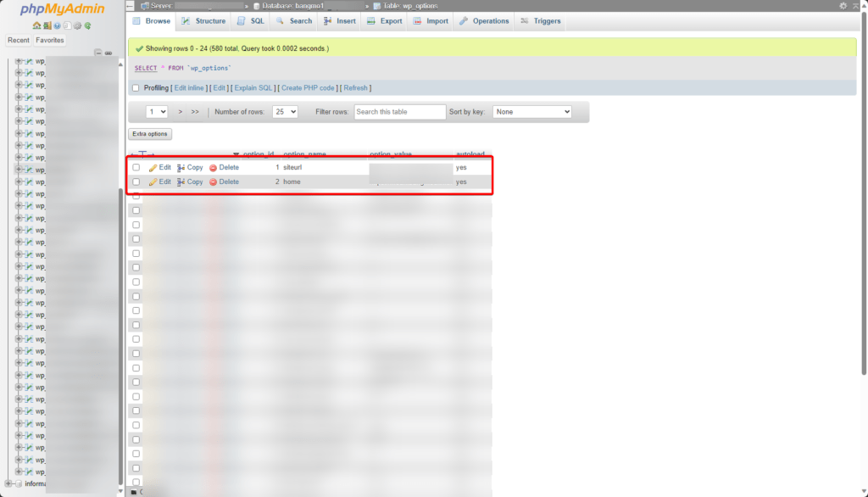Check the siteurl row checkbox
This screenshot has width=868, height=497.
point(136,168)
